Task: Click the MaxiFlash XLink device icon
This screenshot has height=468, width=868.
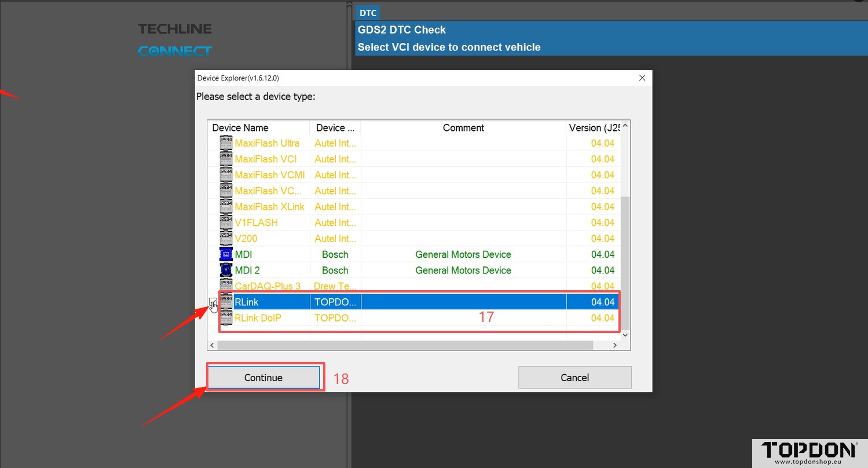Action: click(x=226, y=207)
